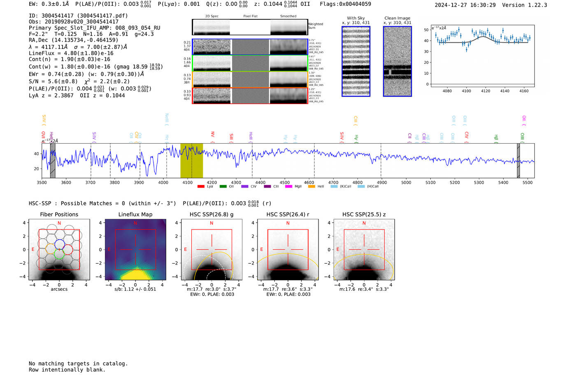Click 'No matching targets in catalog.' text
Viewport: 576px width, 392px height.
click(x=78, y=364)
